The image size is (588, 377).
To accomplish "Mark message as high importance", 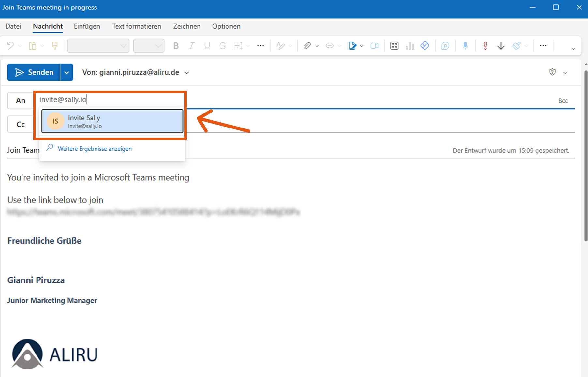I will (485, 46).
